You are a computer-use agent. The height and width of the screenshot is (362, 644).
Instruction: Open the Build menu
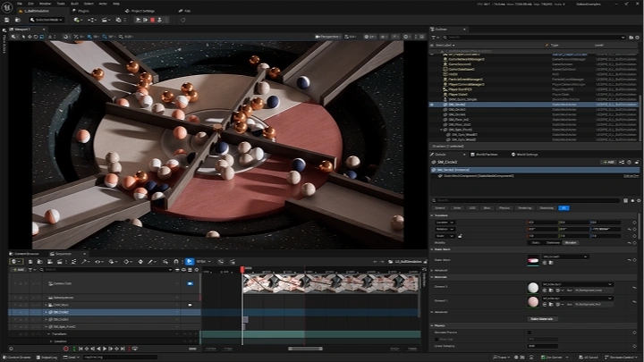click(x=74, y=4)
